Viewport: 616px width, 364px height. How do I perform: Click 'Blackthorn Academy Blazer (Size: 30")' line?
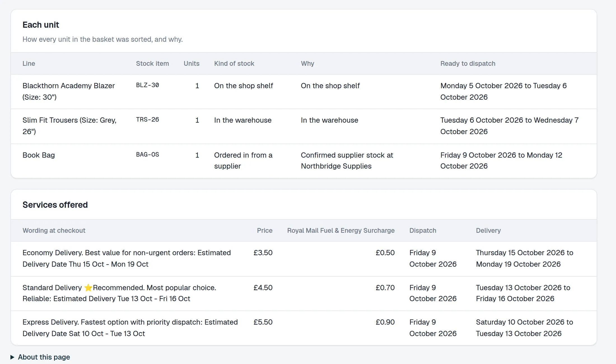tap(69, 91)
